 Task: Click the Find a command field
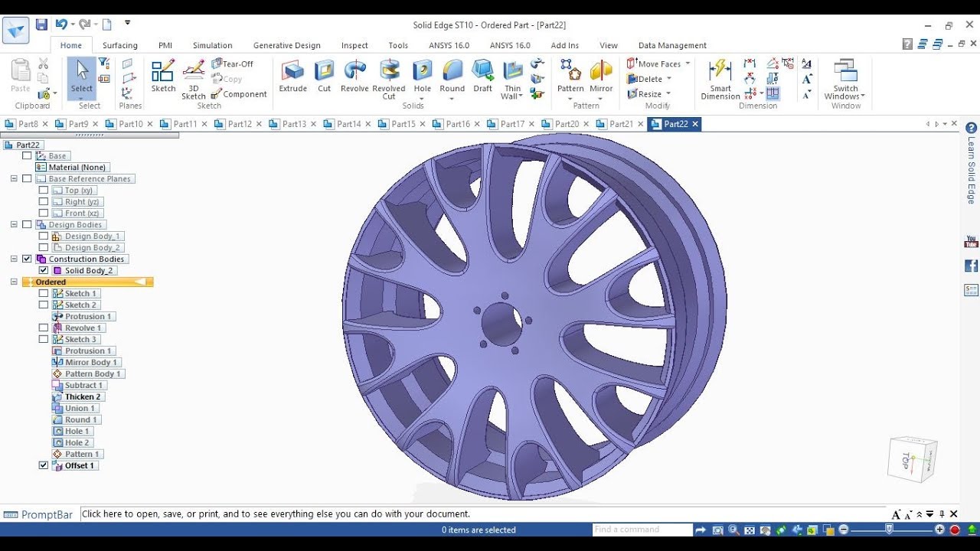(642, 530)
